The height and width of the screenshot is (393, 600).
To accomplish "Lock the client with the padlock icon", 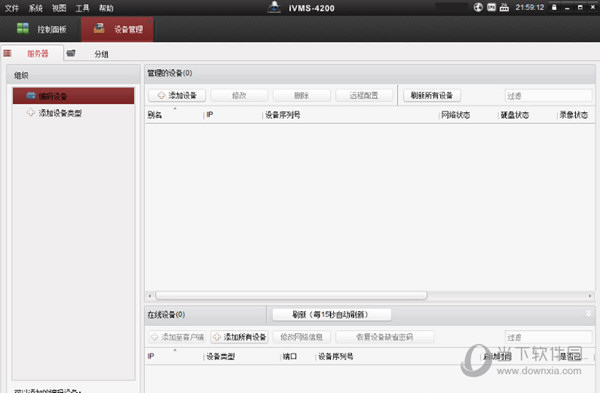I will click(554, 7).
